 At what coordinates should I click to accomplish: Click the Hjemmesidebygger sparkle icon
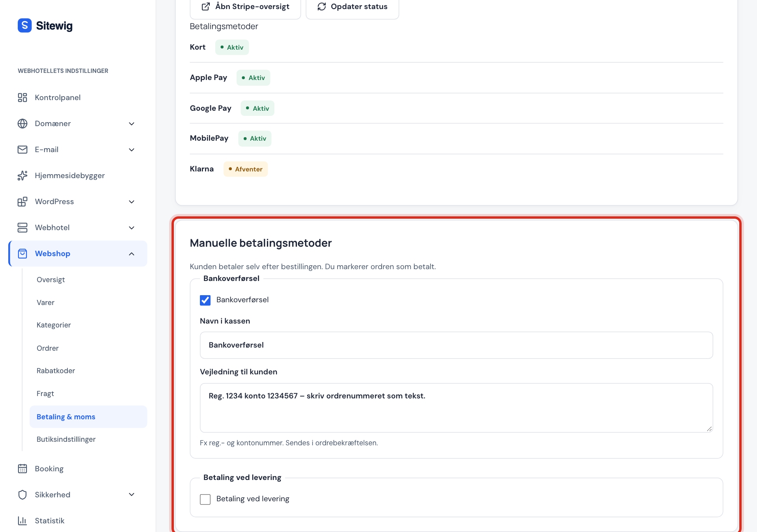(22, 175)
